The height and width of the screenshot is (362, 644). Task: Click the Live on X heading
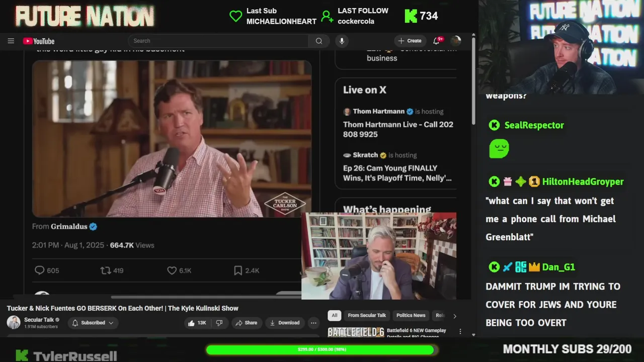click(x=364, y=90)
